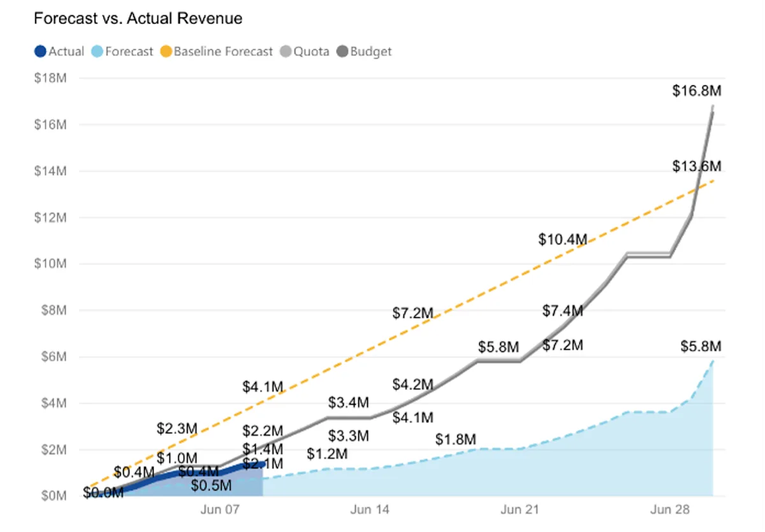
Task: Click the $13.6M data label
Action: (697, 166)
